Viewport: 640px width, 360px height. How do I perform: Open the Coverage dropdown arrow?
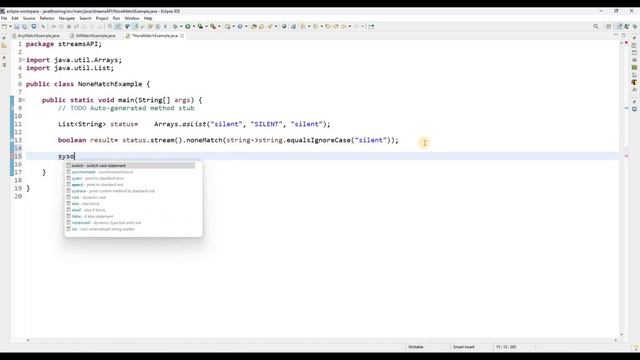pos(207,27)
